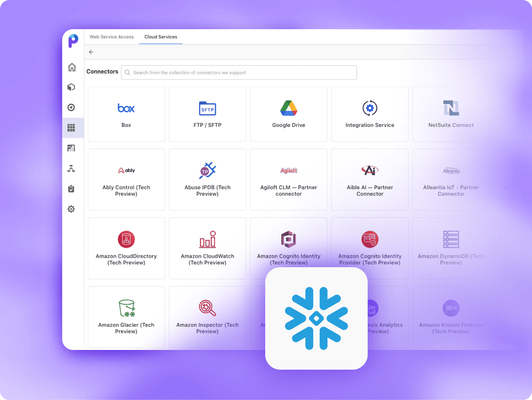
Task: Select Alleantia IoT - Partner Connector label
Action: (451, 190)
